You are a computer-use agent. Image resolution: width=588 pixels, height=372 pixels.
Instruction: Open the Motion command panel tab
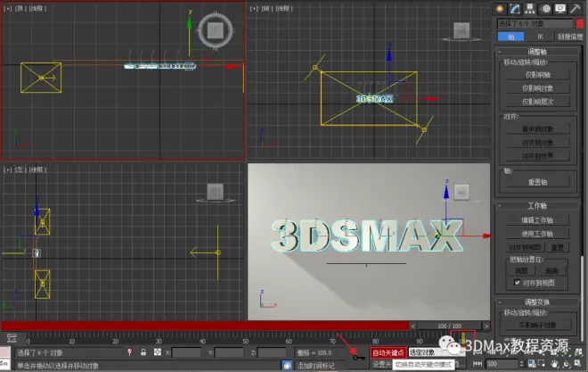tap(543, 8)
